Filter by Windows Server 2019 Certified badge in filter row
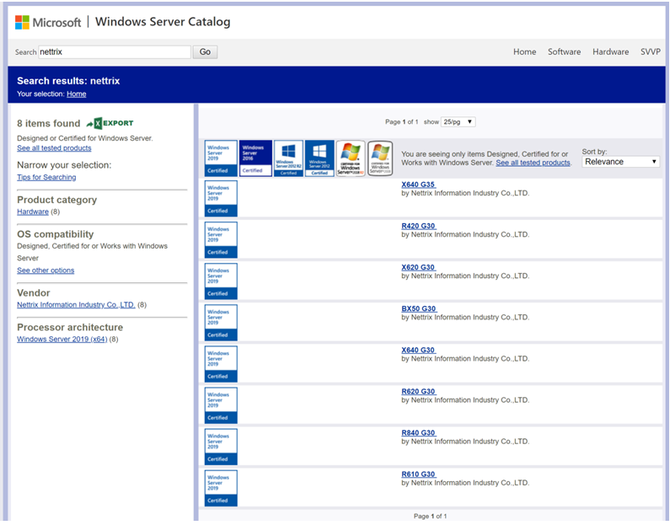This screenshot has width=670, height=525. [x=221, y=158]
